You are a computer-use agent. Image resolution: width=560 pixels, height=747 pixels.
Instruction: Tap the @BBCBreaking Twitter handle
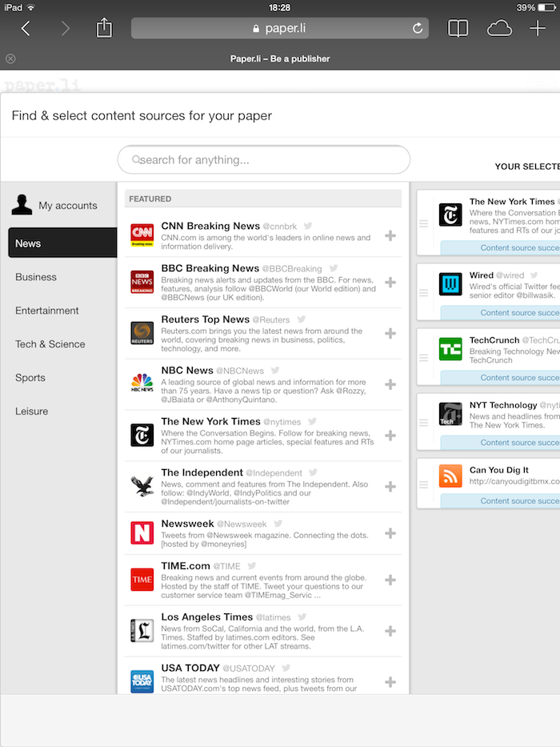click(x=292, y=269)
